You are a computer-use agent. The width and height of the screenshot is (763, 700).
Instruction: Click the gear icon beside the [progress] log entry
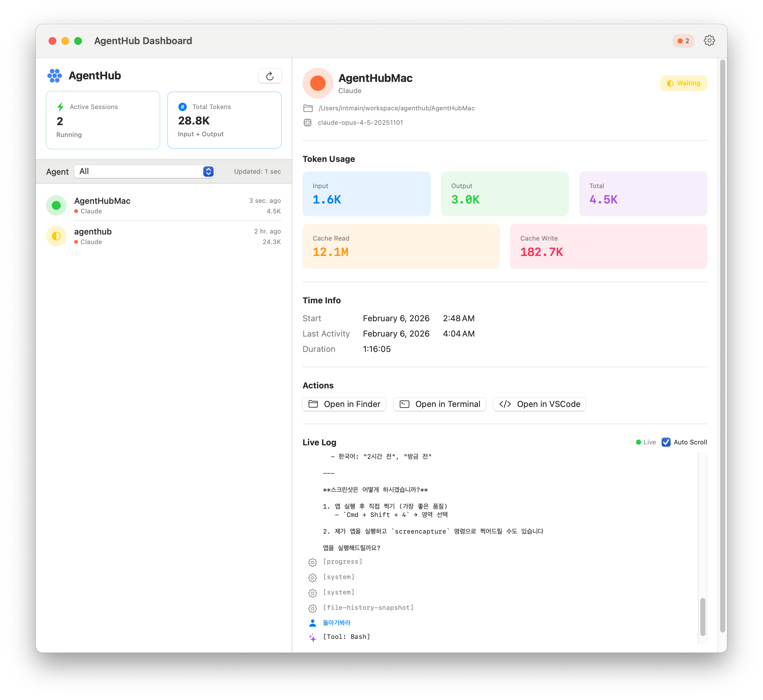pos(312,562)
